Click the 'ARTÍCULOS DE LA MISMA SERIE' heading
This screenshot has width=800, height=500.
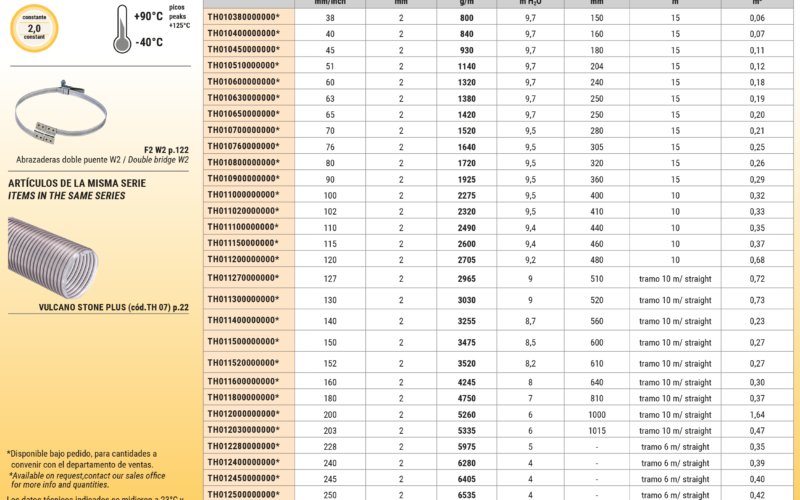pyautogui.click(x=77, y=184)
